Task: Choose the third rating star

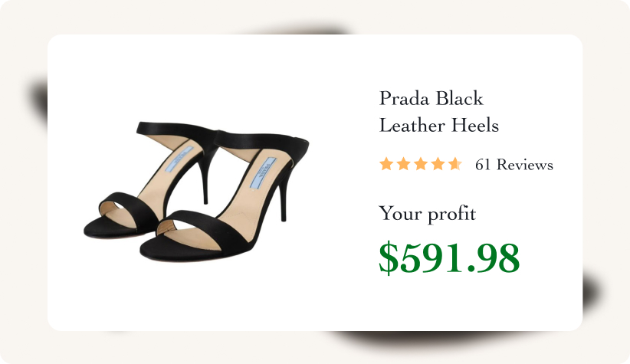Action: (x=420, y=164)
